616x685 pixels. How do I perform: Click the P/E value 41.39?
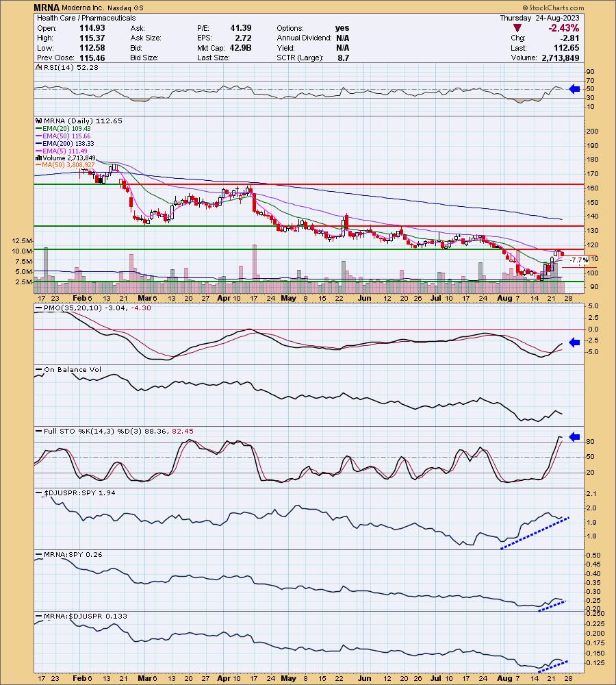[241, 28]
